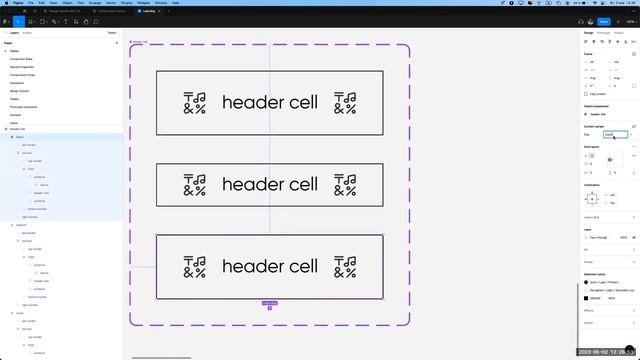
Task: Enable the Clip content checkbox
Action: click(586, 94)
